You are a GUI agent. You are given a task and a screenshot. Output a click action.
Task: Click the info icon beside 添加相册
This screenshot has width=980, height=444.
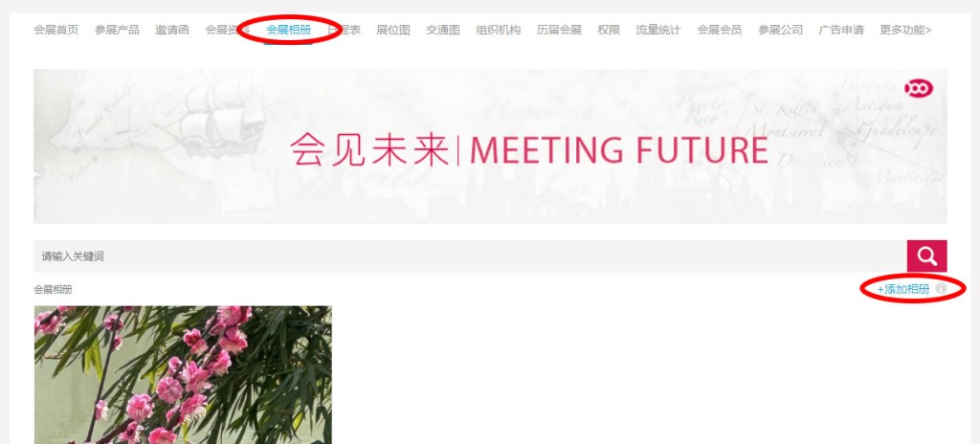click(941, 289)
